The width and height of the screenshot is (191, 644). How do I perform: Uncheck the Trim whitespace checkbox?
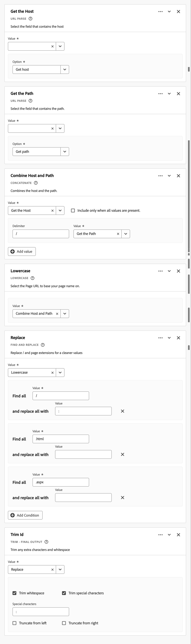pos(15,593)
